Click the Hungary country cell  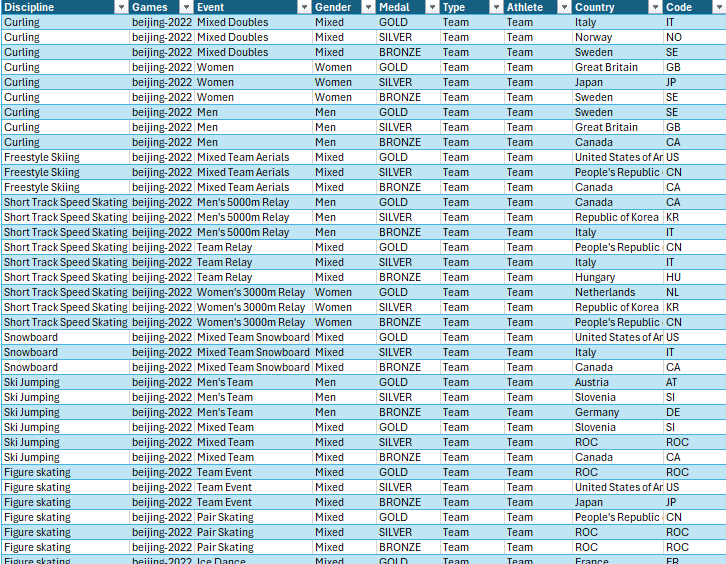[x=618, y=277]
